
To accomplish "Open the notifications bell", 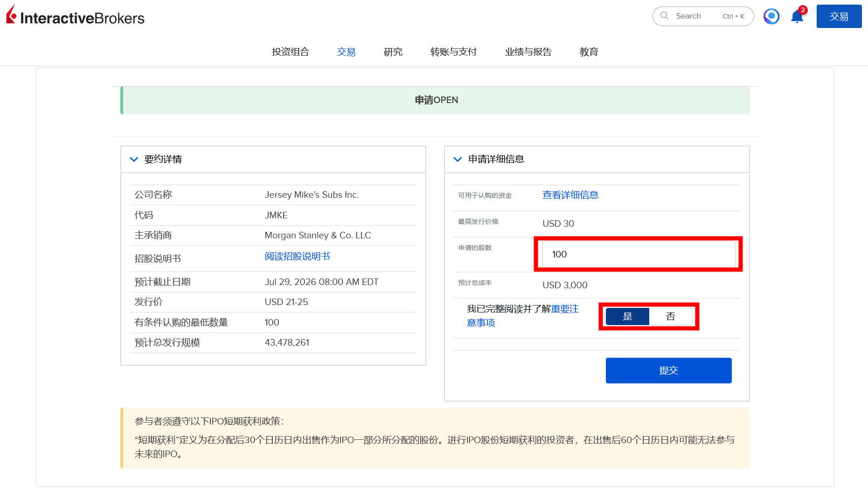I will [x=797, y=16].
